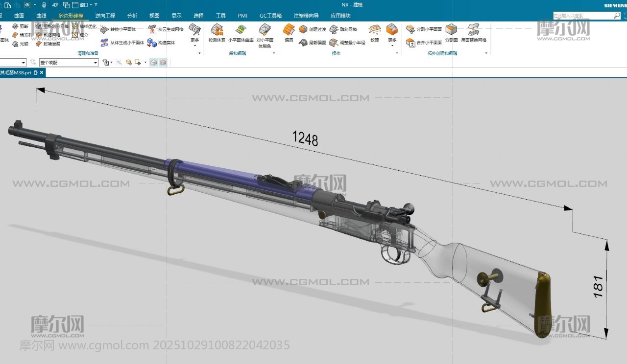627x364 pixels.
Task: Toggle the microphone icon in title bar
Action: pos(44,5)
